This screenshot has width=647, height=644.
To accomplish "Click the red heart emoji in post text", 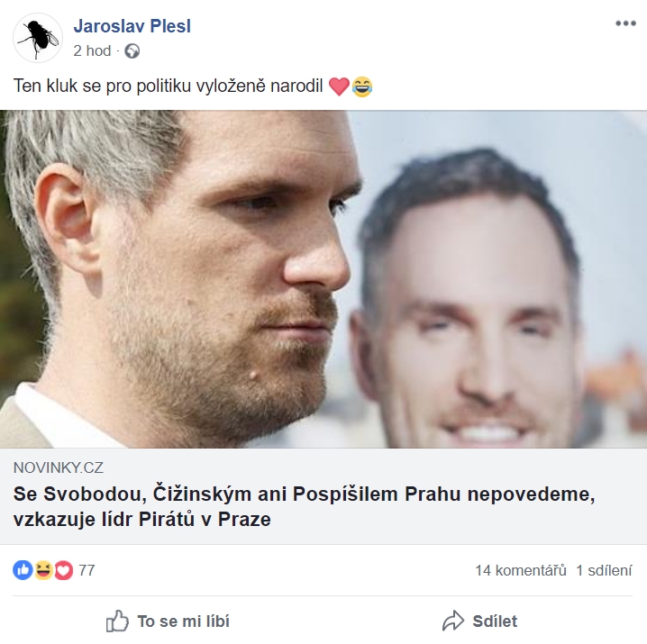I will pos(339,86).
